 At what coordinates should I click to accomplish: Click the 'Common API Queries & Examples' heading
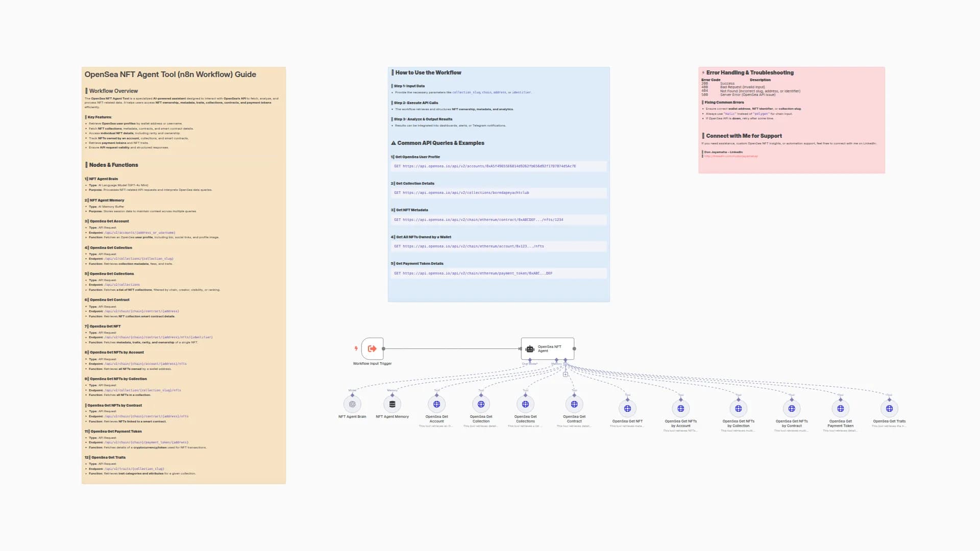tap(440, 143)
